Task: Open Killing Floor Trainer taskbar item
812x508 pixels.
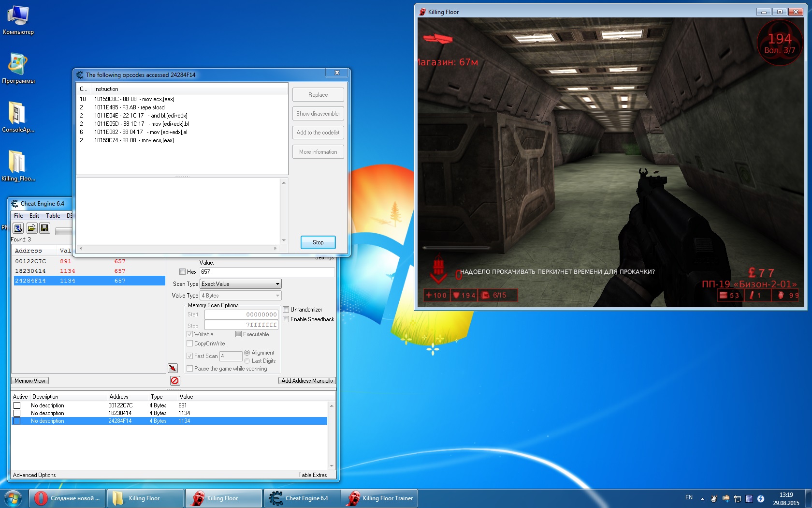Action: pos(380,498)
